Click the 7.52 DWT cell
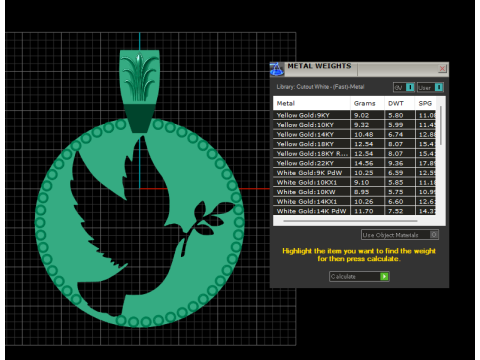480x360 pixels. [x=399, y=211]
